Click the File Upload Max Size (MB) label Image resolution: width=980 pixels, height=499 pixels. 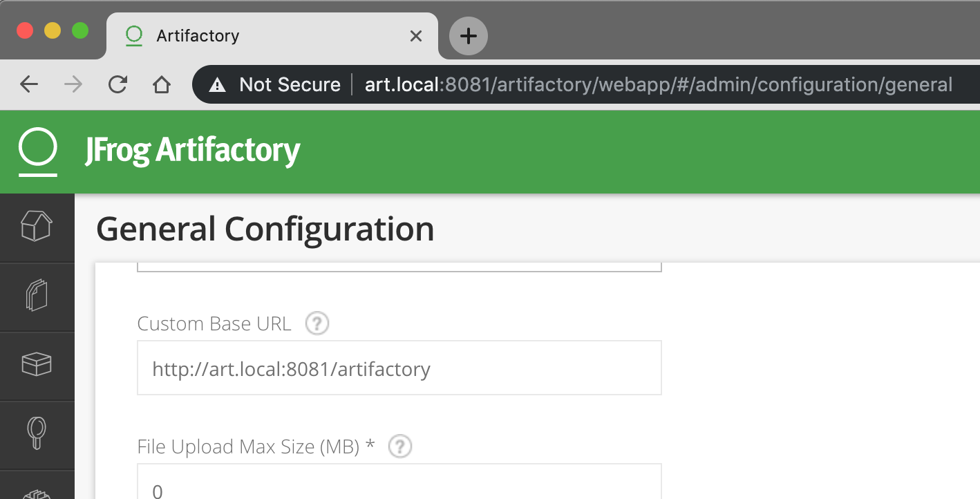256,447
